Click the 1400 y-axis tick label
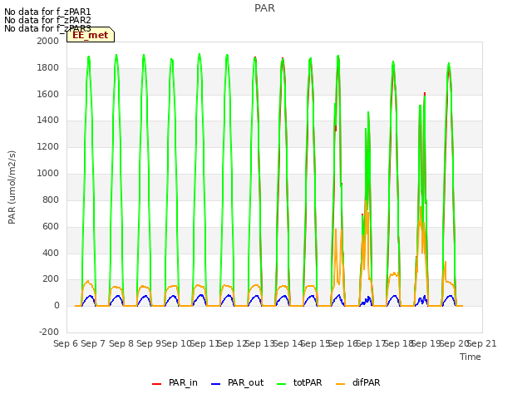532x399 pixels. [x=48, y=120]
